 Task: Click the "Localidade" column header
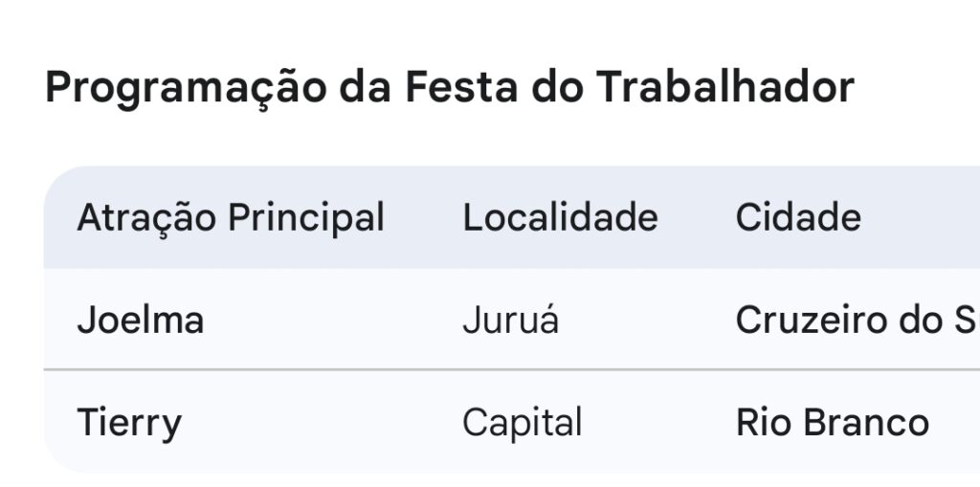point(560,218)
